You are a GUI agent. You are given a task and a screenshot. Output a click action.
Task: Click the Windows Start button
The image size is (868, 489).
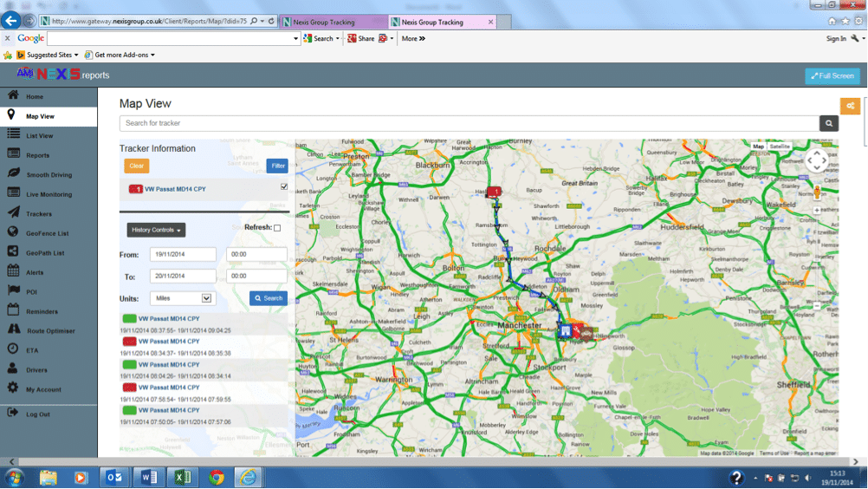click(x=14, y=477)
